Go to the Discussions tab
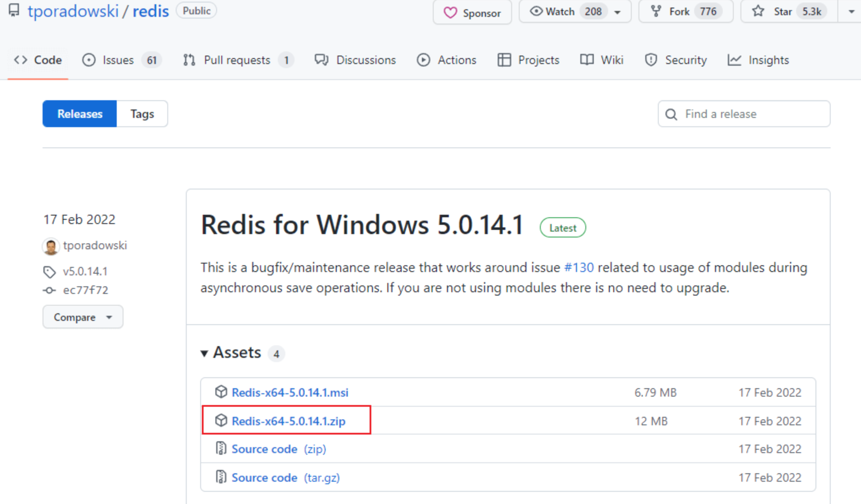The height and width of the screenshot is (504, 861). click(x=355, y=60)
